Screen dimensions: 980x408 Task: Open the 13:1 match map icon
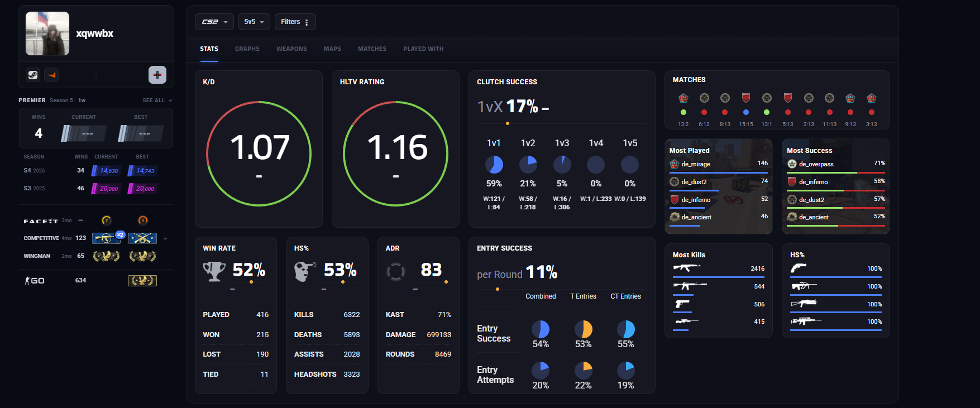pyautogui.click(x=767, y=98)
